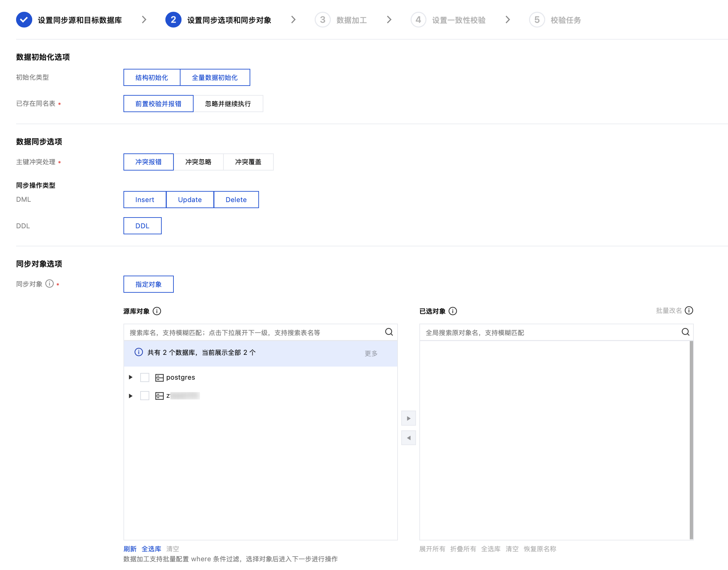
Task: Click the left arrow remove-from-selected button
Action: click(408, 438)
